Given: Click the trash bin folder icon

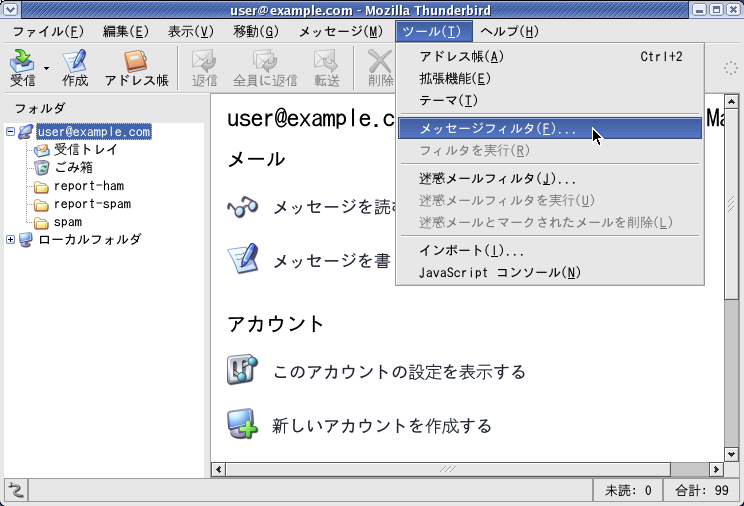Looking at the screenshot, I should pos(42,168).
